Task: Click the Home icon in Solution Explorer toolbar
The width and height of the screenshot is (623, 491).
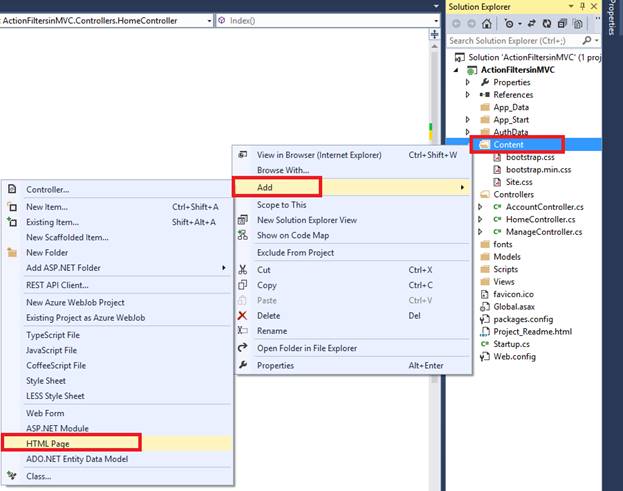Action: 487,24
